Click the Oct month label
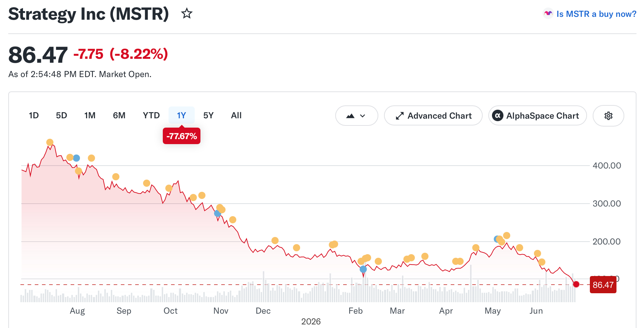 171,311
